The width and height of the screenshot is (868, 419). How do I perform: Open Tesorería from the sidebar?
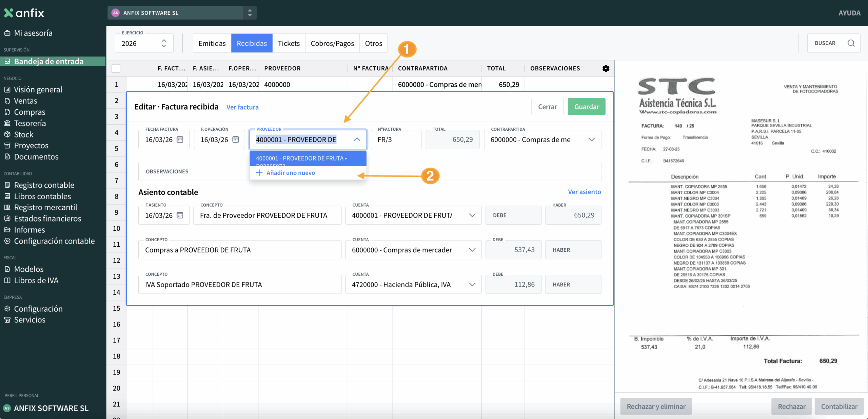click(x=30, y=123)
